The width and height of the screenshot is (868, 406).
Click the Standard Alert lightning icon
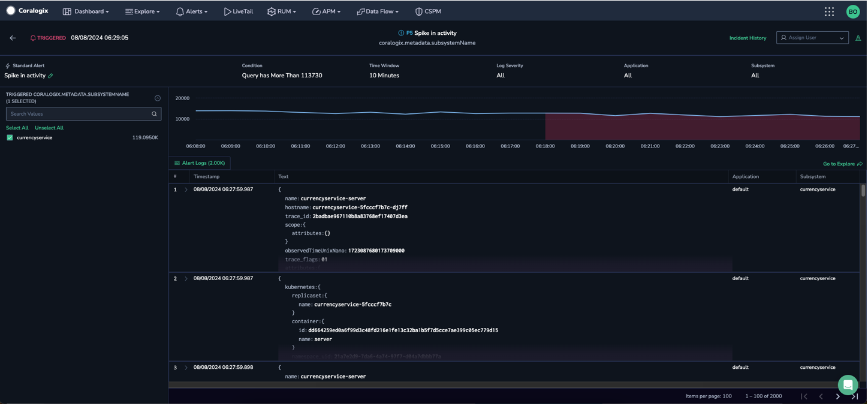point(8,65)
